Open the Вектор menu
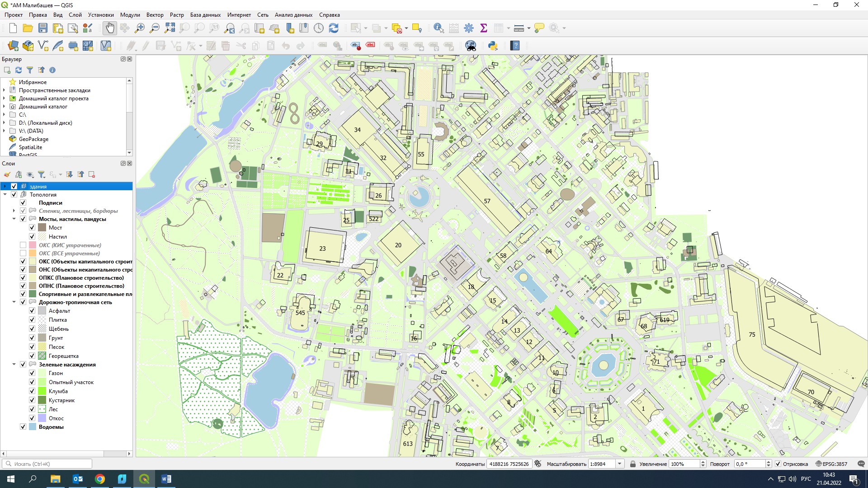The image size is (868, 488). [155, 15]
